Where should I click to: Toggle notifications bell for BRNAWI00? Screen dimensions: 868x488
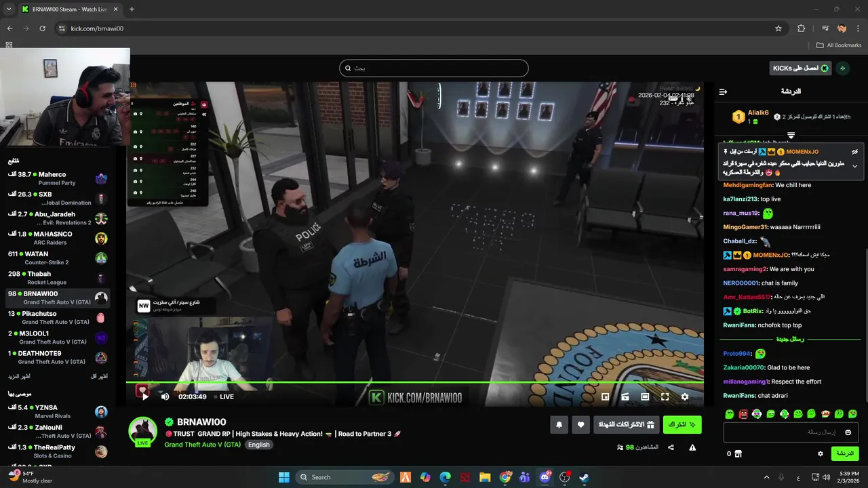[559, 425]
